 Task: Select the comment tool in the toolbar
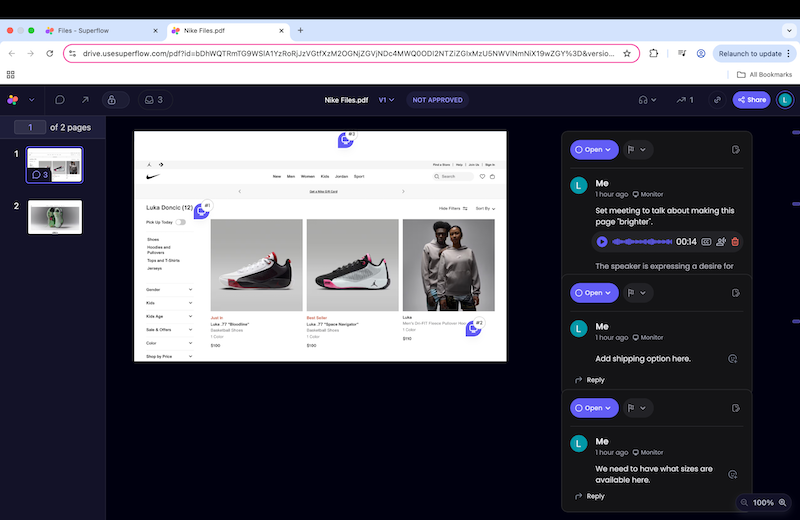[x=60, y=100]
